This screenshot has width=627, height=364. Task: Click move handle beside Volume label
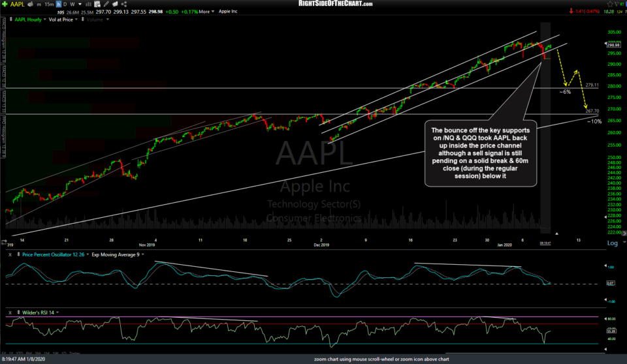83,19
